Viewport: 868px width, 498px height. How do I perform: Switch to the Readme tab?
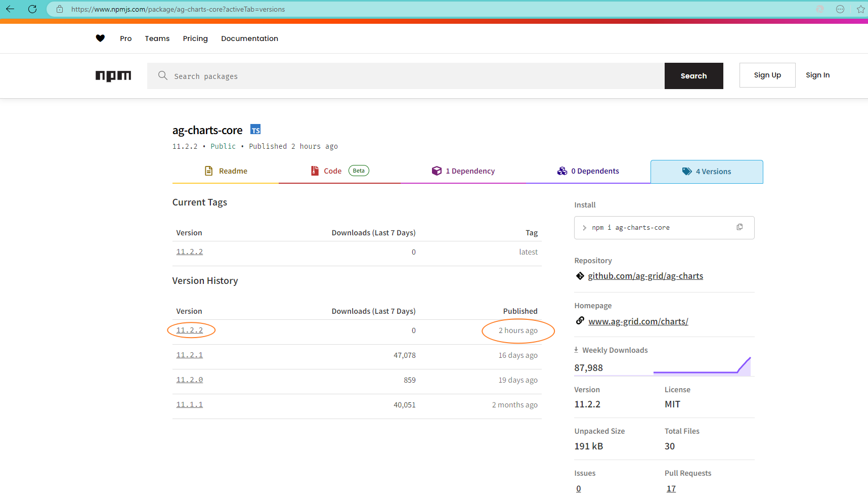point(226,171)
